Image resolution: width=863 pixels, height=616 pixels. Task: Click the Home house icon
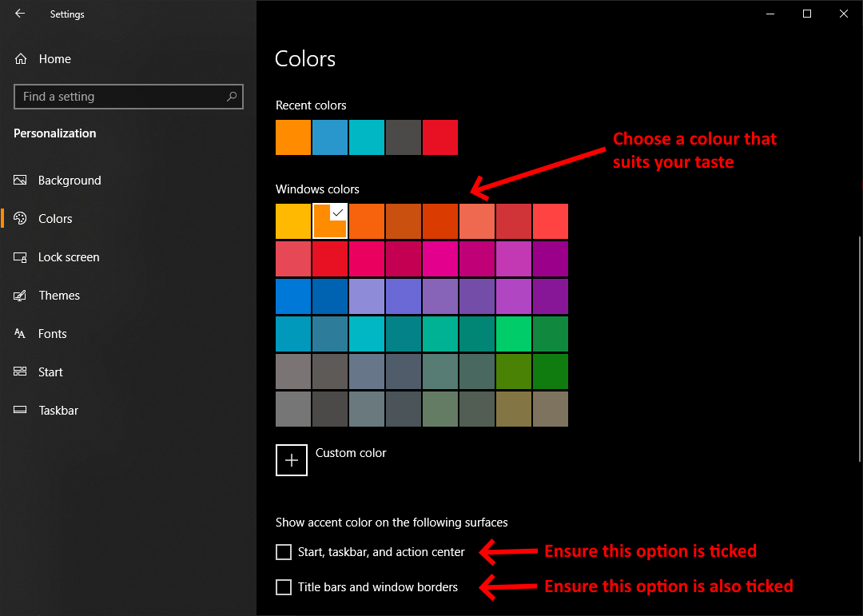coord(21,59)
